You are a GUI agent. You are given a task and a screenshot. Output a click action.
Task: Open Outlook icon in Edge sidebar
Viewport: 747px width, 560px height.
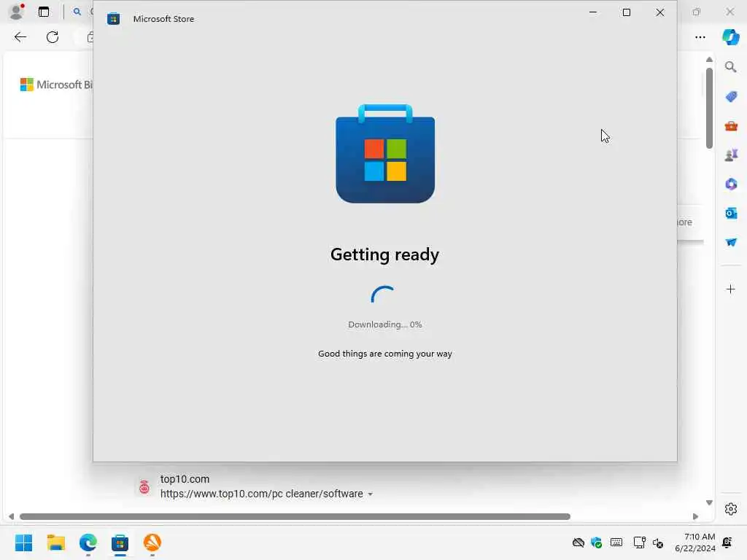pyautogui.click(x=731, y=214)
